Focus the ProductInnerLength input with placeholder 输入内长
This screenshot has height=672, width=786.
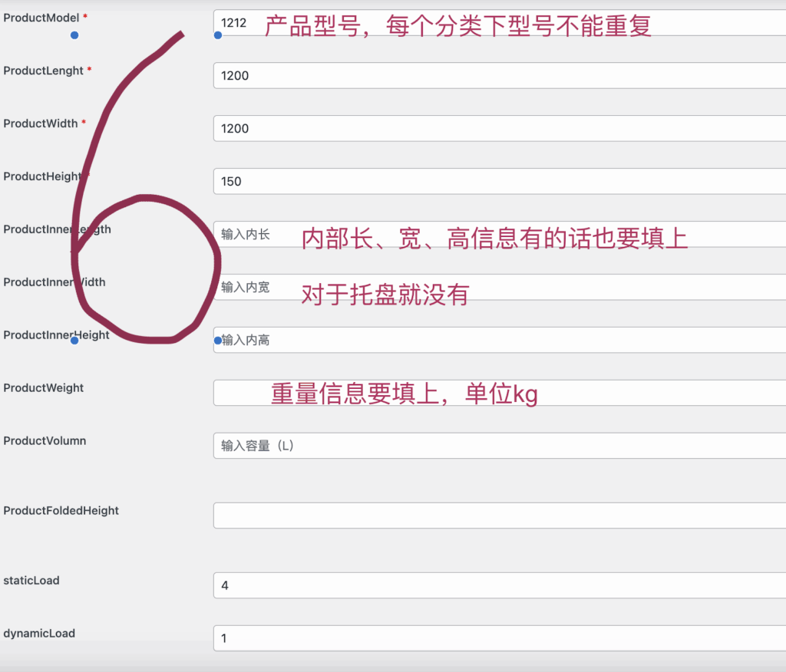[x=499, y=234]
